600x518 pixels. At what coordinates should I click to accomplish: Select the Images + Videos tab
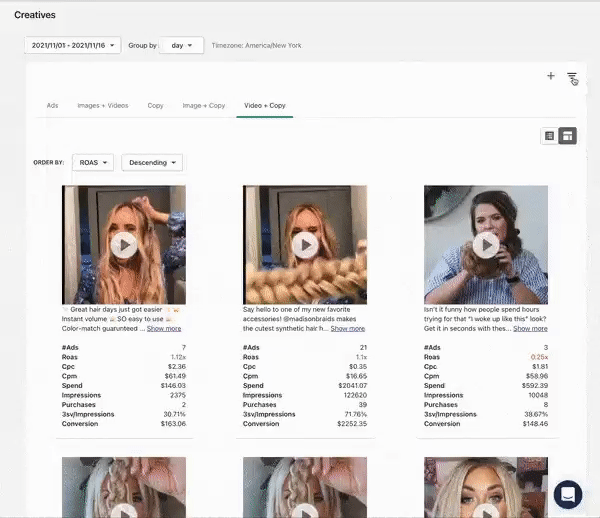tap(103, 105)
